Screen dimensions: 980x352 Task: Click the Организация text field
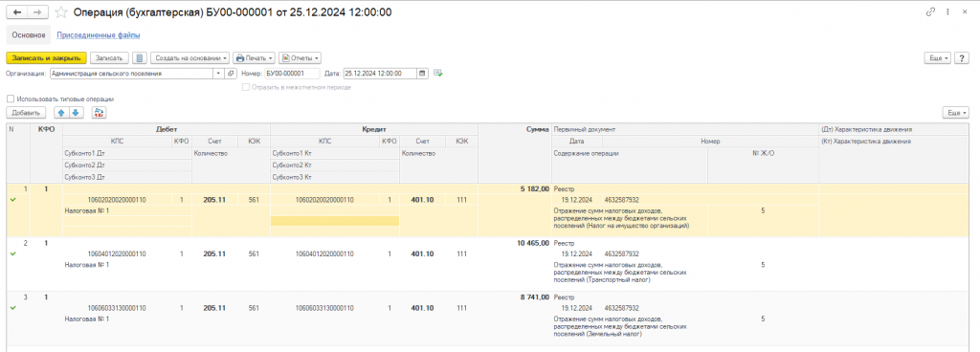point(131,73)
